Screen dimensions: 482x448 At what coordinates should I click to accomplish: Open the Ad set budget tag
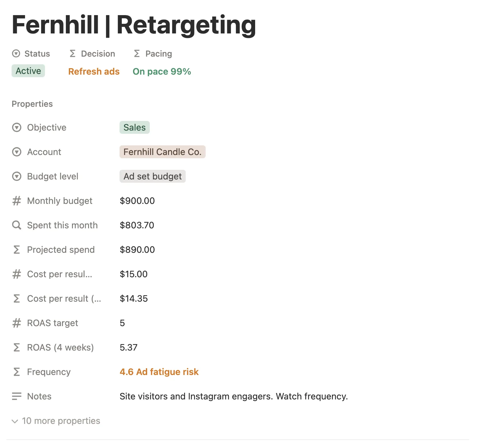[x=153, y=177]
